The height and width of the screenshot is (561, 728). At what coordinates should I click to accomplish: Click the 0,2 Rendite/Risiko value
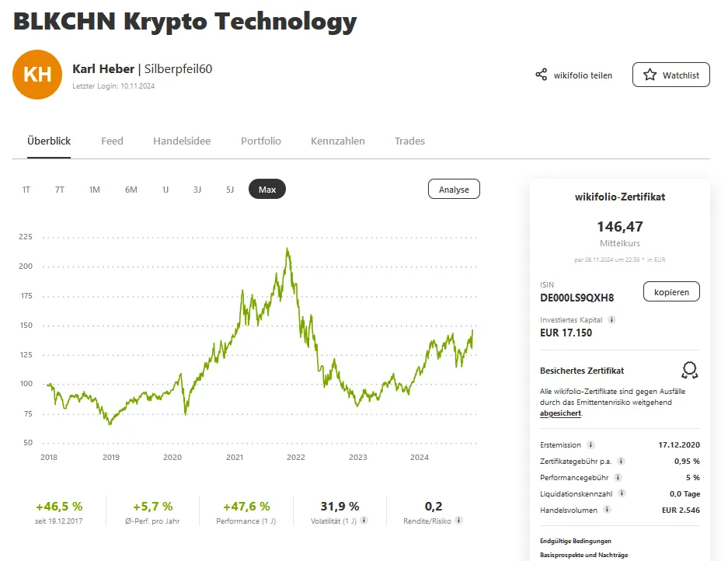(434, 506)
